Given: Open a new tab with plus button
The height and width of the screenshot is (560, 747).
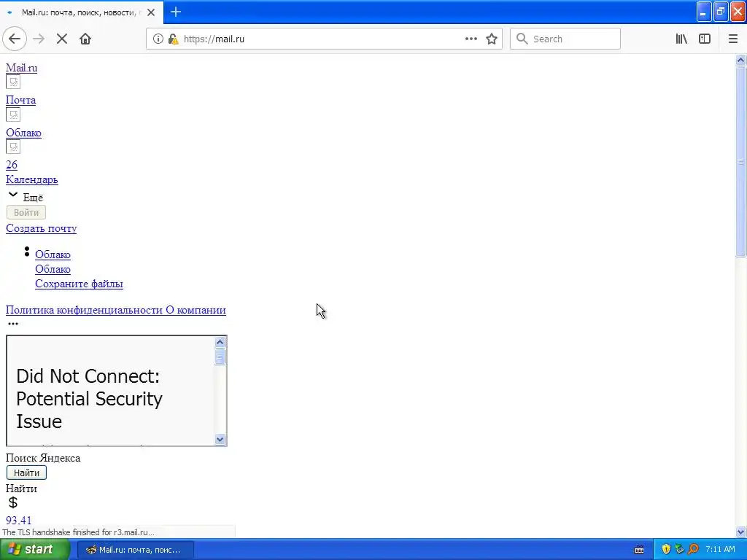Looking at the screenshot, I should [x=176, y=12].
